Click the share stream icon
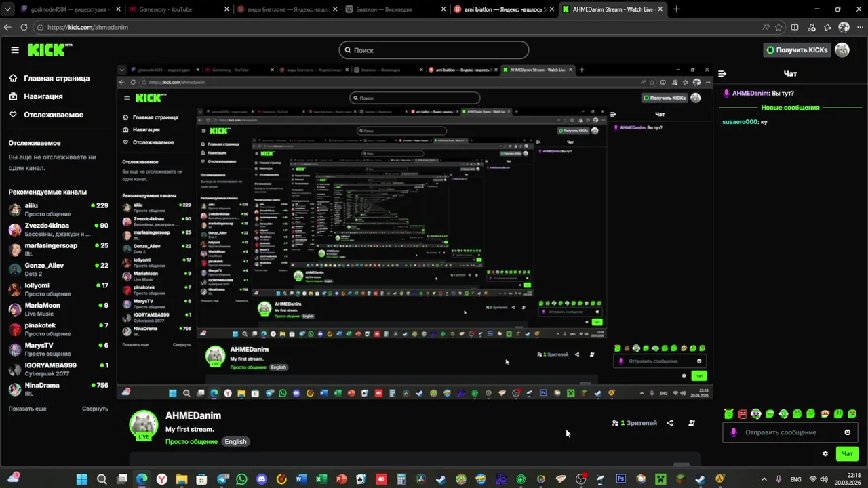 [669, 423]
